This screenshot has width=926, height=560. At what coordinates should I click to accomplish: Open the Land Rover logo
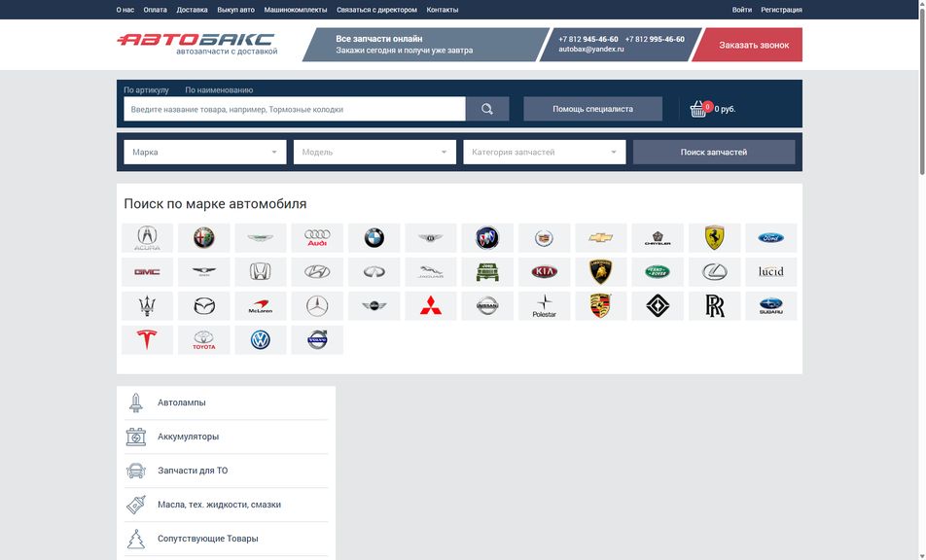coord(658,272)
